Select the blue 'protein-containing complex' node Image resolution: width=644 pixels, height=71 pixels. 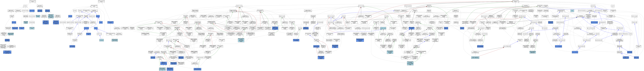point(111,22)
